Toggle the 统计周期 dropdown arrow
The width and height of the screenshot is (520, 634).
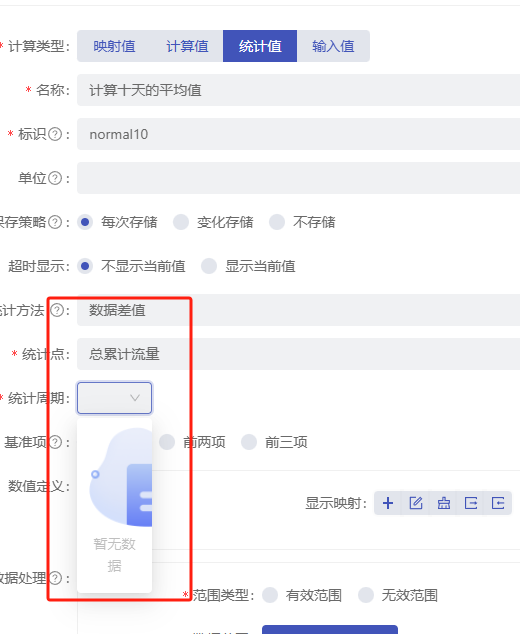click(135, 398)
